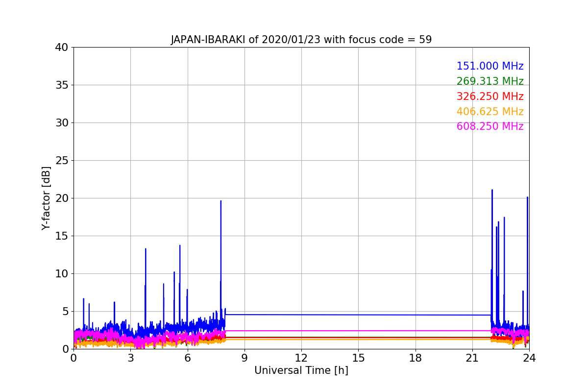
Task: Click the flat blue line during data gap
Action: (358, 315)
